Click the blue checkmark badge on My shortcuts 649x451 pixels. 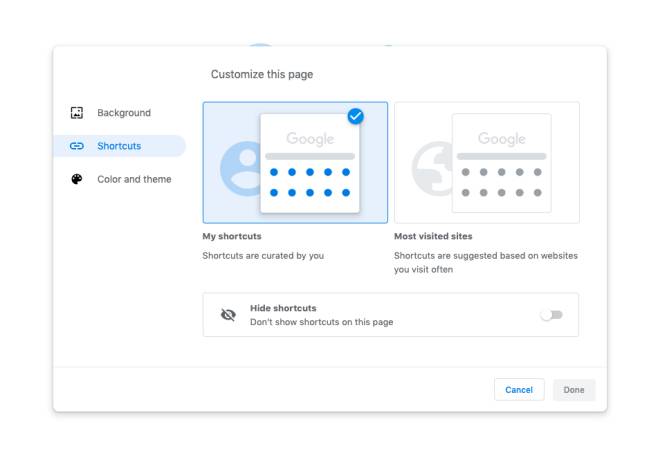tap(356, 116)
